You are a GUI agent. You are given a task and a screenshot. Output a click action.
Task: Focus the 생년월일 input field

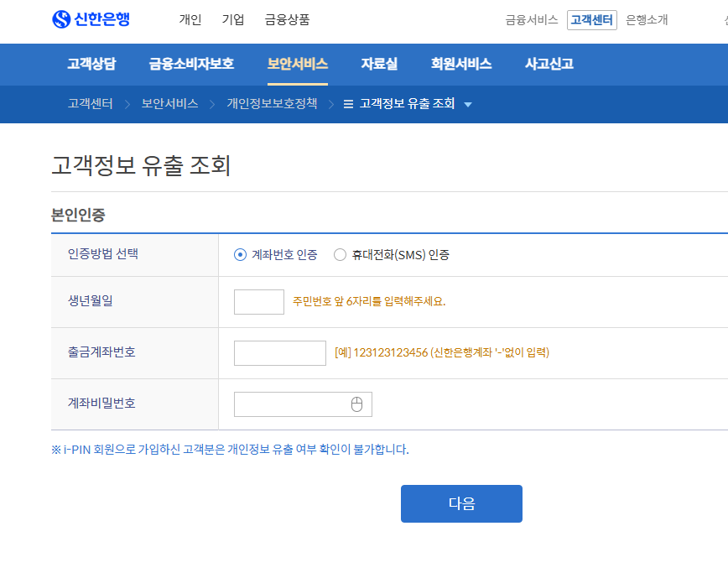259,302
